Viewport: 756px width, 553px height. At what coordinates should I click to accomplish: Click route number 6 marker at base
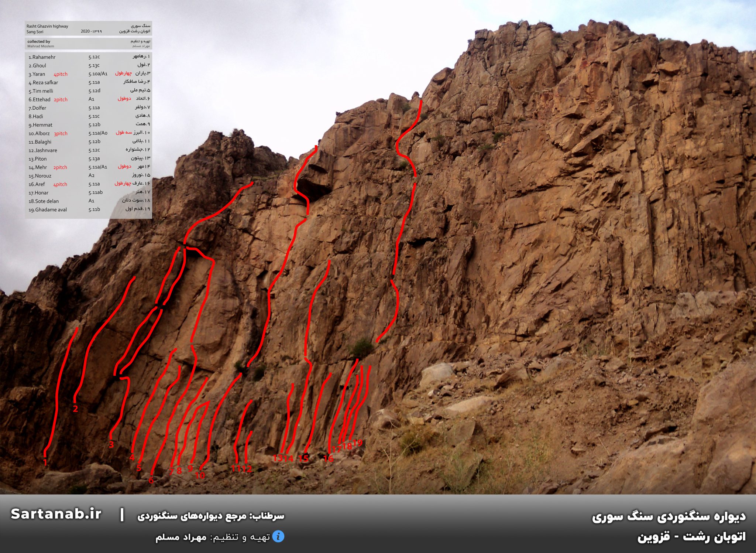coord(151,480)
